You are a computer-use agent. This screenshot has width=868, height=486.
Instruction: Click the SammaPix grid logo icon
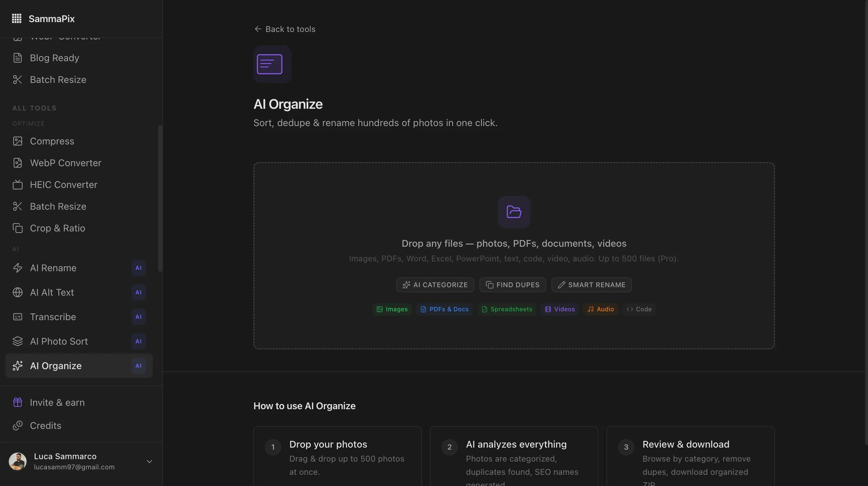click(17, 19)
